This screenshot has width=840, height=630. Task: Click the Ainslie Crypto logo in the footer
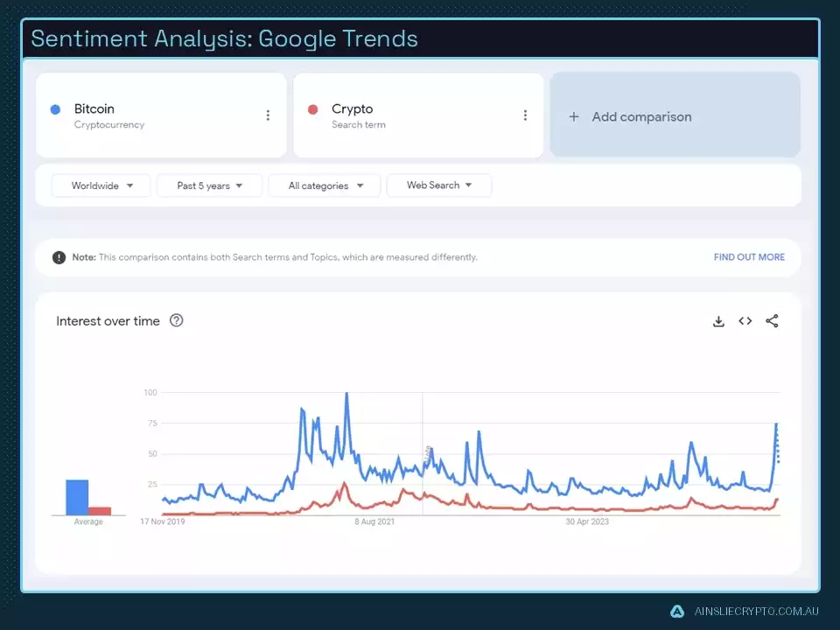[676, 611]
